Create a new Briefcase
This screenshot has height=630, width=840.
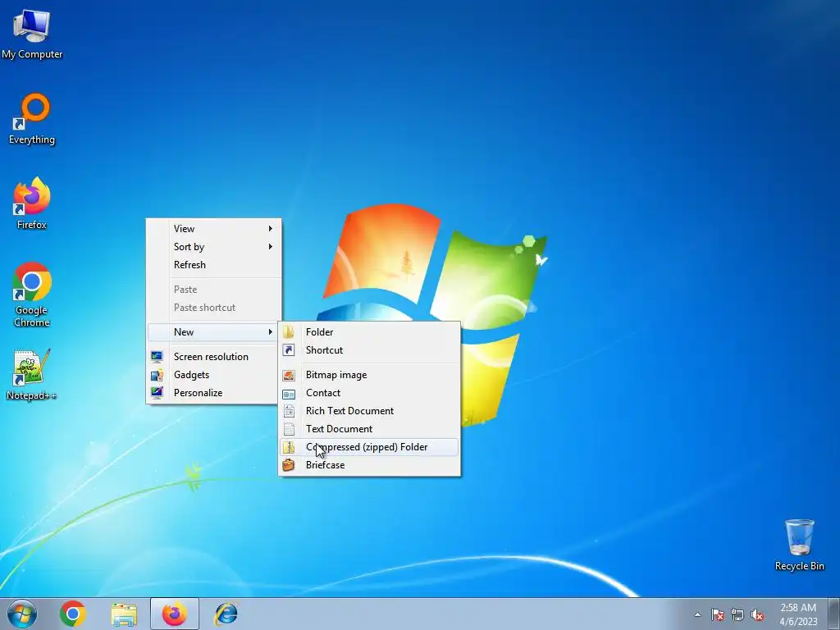coord(369,465)
